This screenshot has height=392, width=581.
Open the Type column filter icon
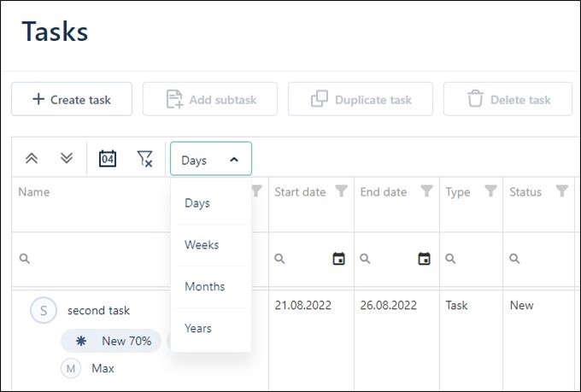point(490,191)
